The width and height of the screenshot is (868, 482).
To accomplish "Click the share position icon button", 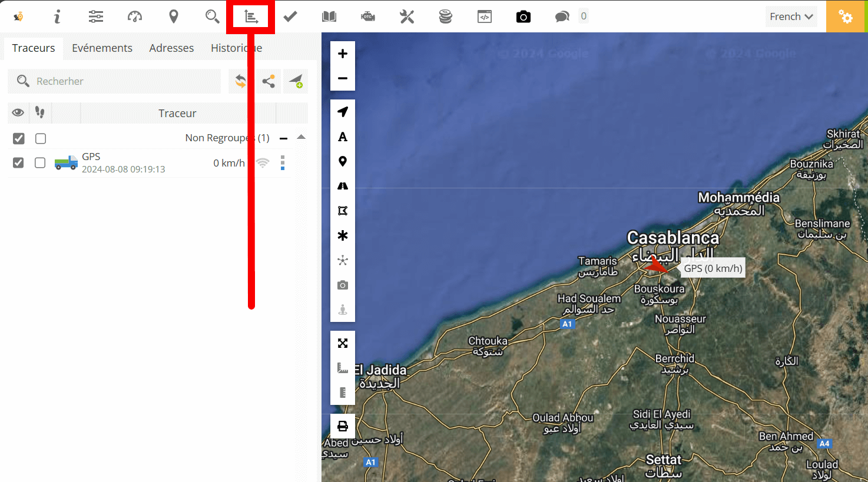I will (269, 81).
